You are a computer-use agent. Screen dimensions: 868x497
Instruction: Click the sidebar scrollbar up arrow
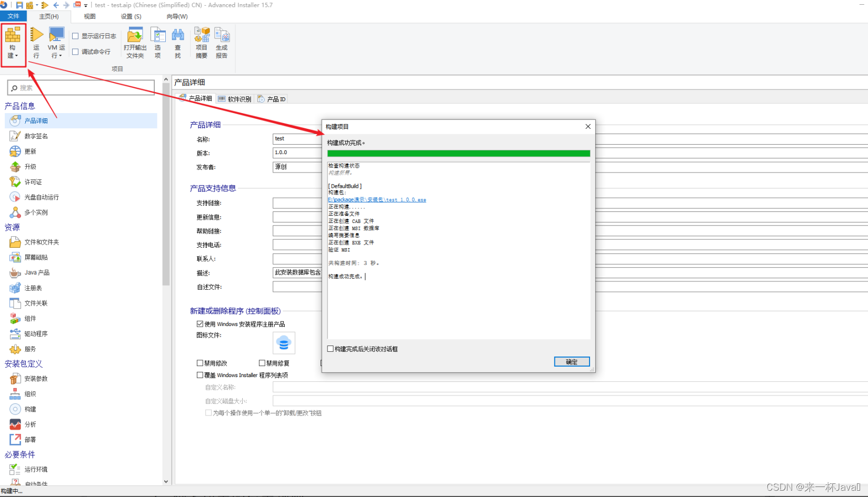tap(166, 80)
